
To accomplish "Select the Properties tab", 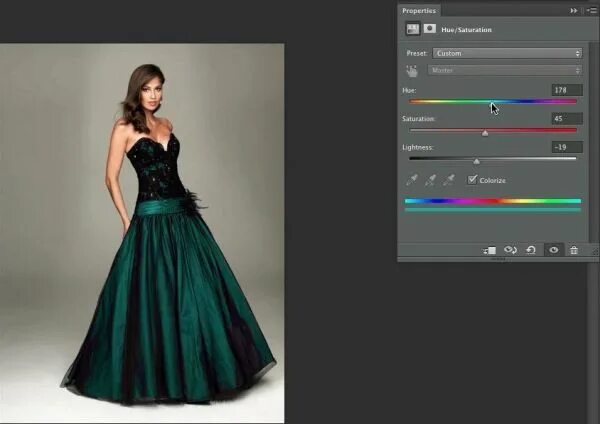I will 419,11.
